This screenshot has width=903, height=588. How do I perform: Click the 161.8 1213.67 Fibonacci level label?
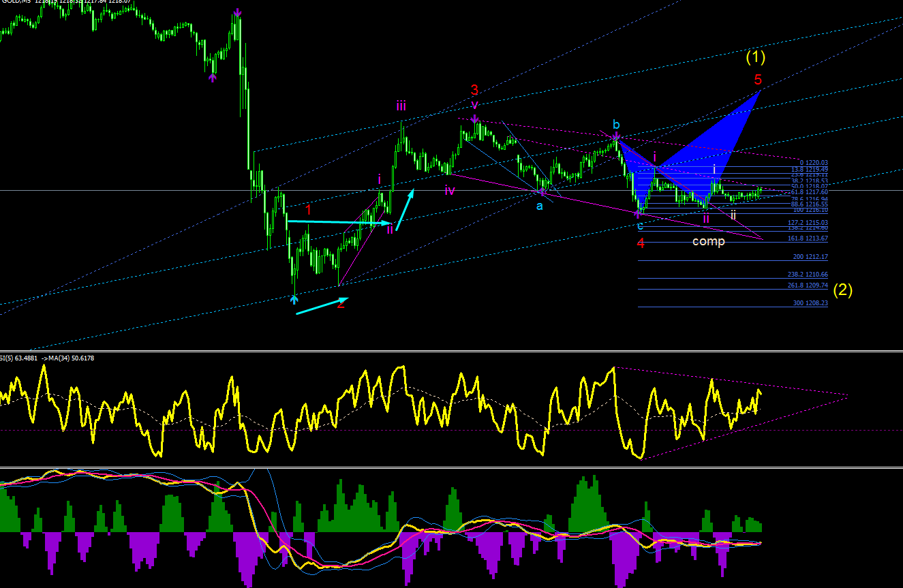pyautogui.click(x=808, y=238)
